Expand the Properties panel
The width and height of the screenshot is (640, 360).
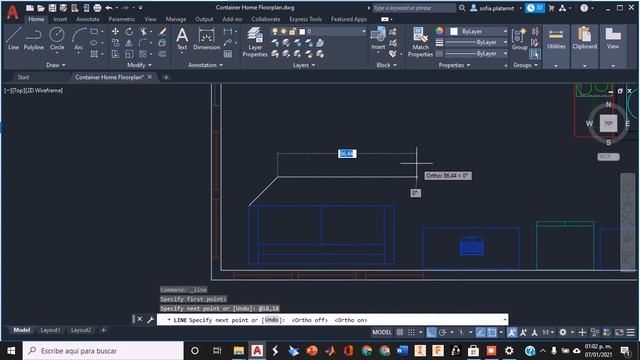[x=454, y=65]
